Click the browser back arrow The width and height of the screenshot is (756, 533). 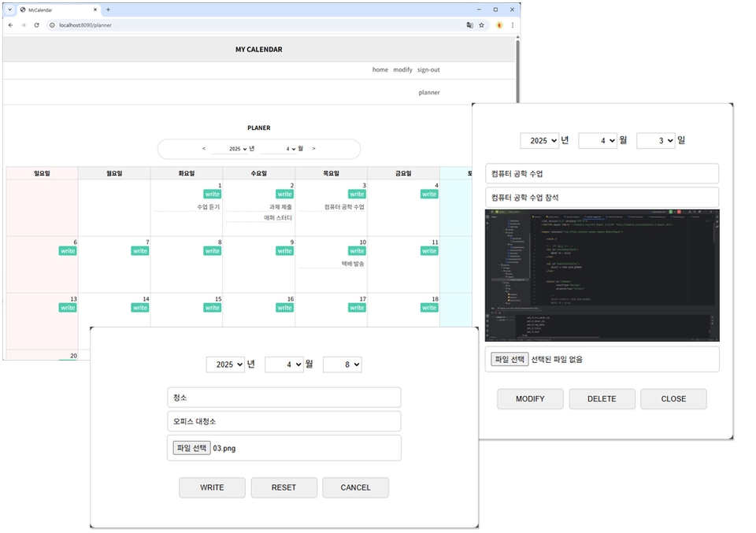10,25
